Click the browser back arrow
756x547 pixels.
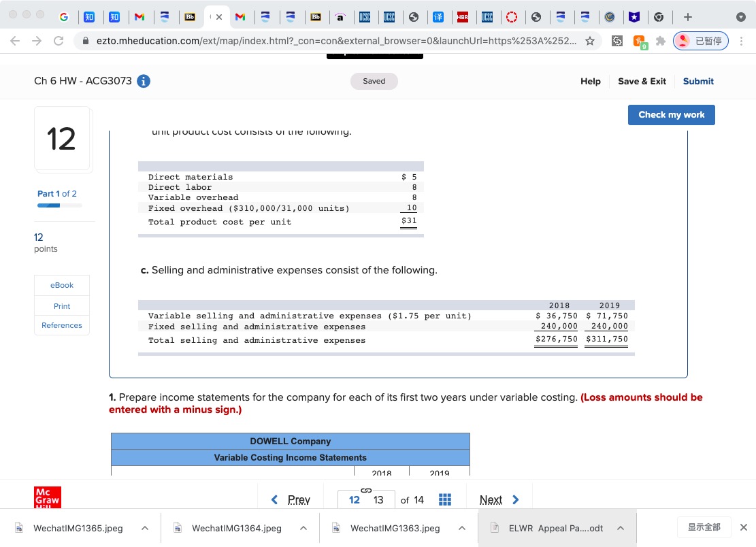point(15,41)
